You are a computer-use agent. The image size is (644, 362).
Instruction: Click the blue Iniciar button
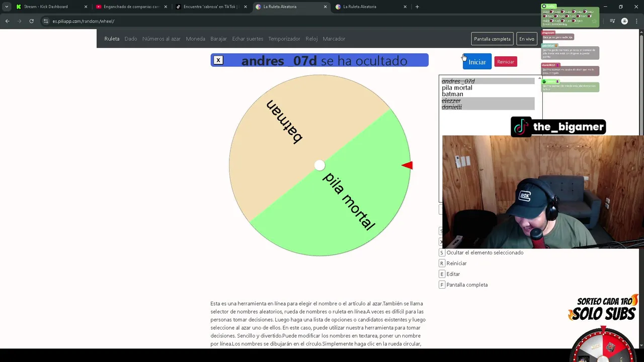[477, 62]
